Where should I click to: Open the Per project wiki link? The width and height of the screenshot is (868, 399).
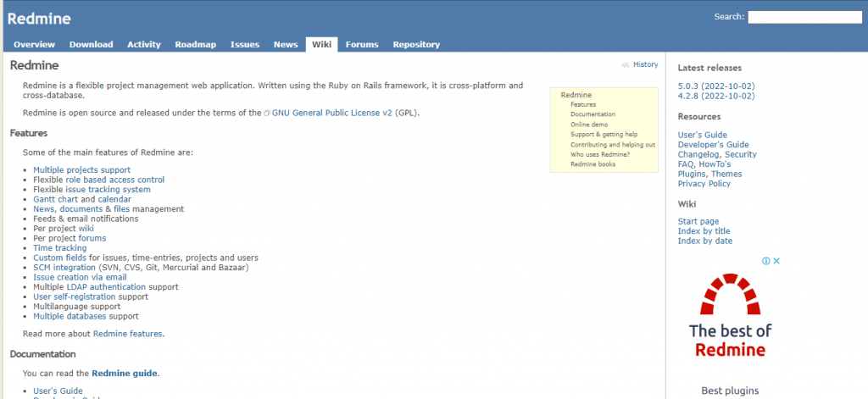tap(86, 229)
